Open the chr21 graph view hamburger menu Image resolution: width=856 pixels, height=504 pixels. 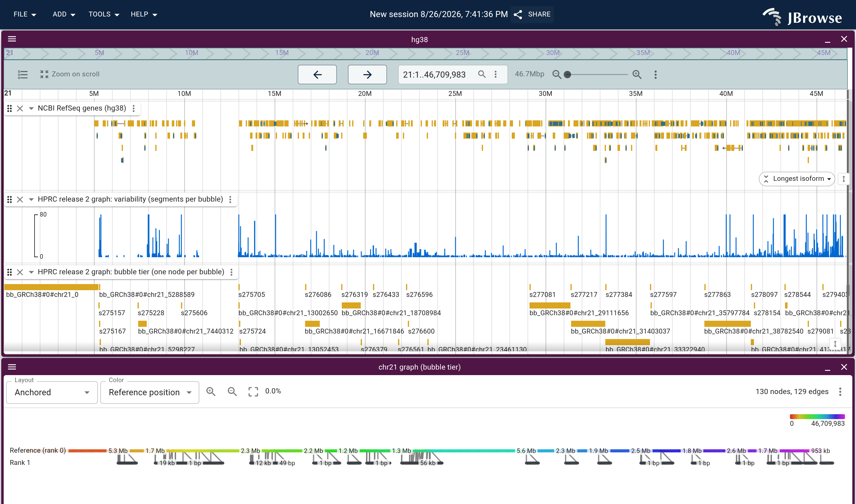[12, 367]
